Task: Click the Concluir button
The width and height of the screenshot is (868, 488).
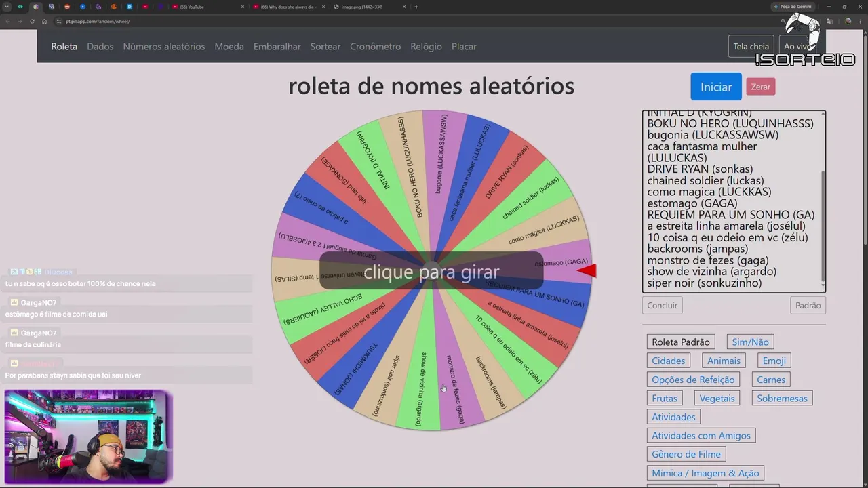Action: 663,306
